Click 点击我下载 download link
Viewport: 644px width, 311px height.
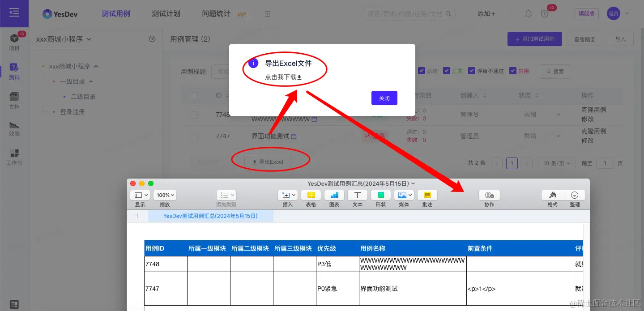coord(283,77)
